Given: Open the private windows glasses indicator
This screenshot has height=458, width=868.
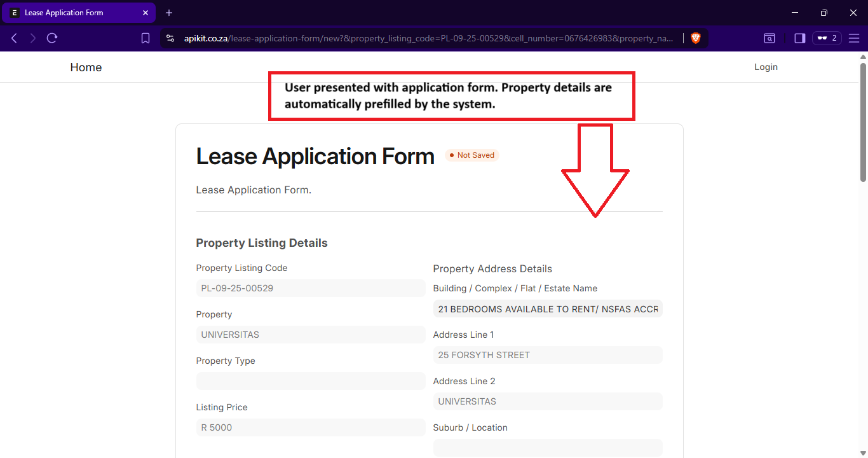Looking at the screenshot, I should coord(827,38).
